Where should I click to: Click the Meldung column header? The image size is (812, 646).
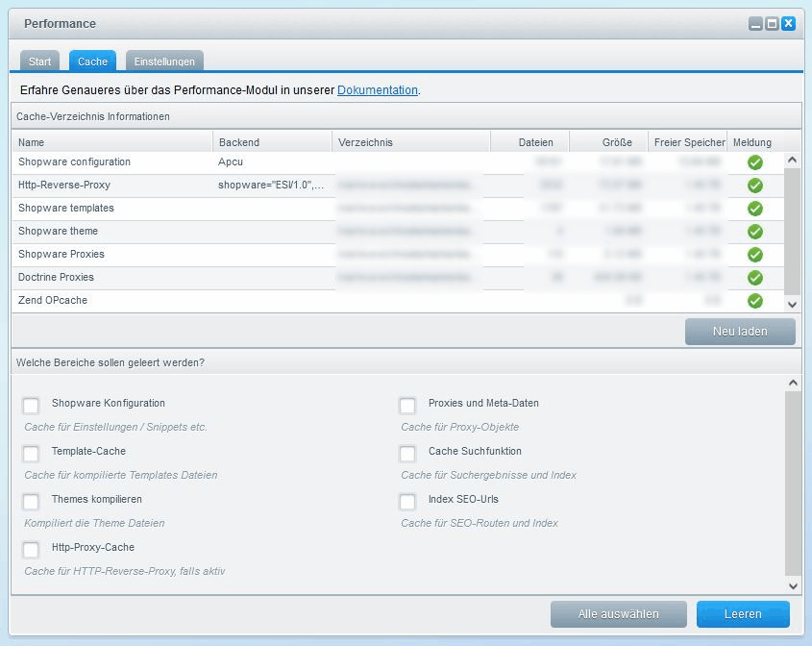click(x=752, y=142)
